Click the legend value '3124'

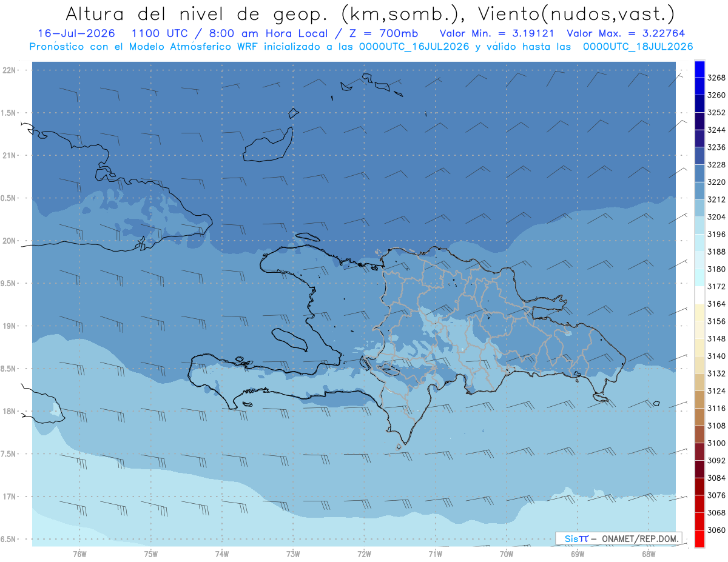(716, 391)
